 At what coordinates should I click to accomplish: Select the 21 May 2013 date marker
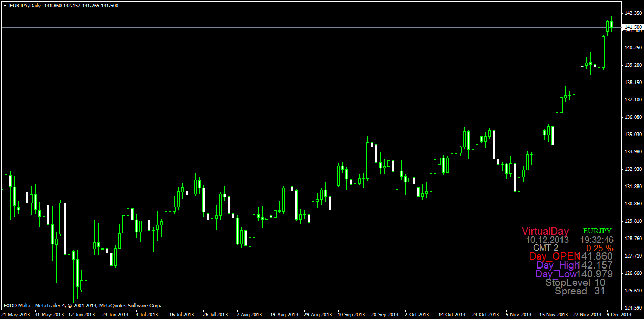tap(15, 315)
